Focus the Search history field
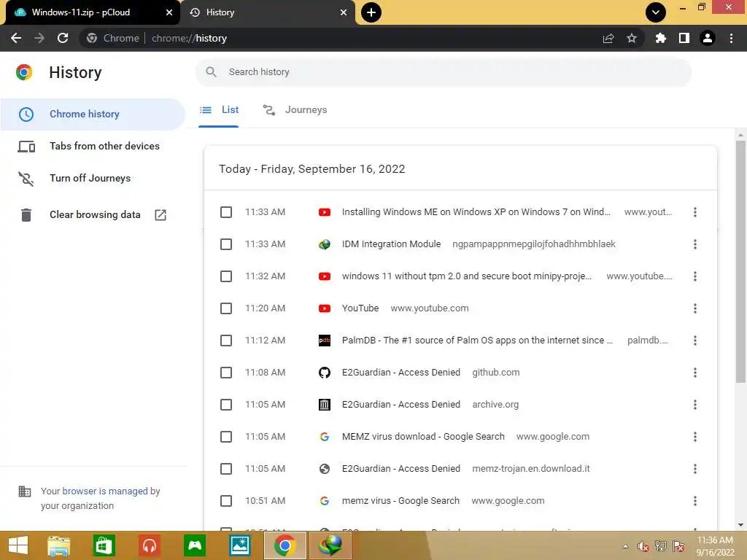 click(x=443, y=72)
